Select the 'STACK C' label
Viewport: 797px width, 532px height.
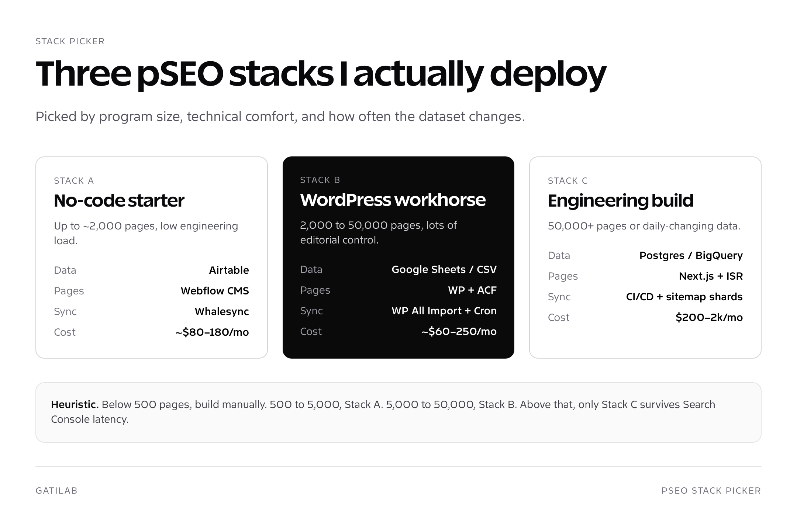pyautogui.click(x=567, y=181)
